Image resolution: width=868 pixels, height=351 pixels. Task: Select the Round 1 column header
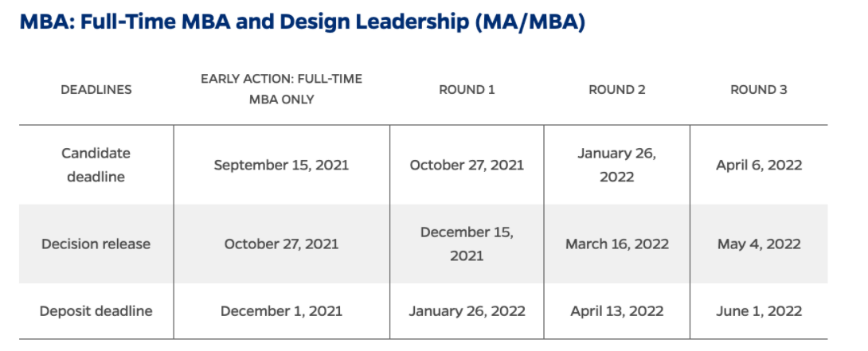coord(467,90)
